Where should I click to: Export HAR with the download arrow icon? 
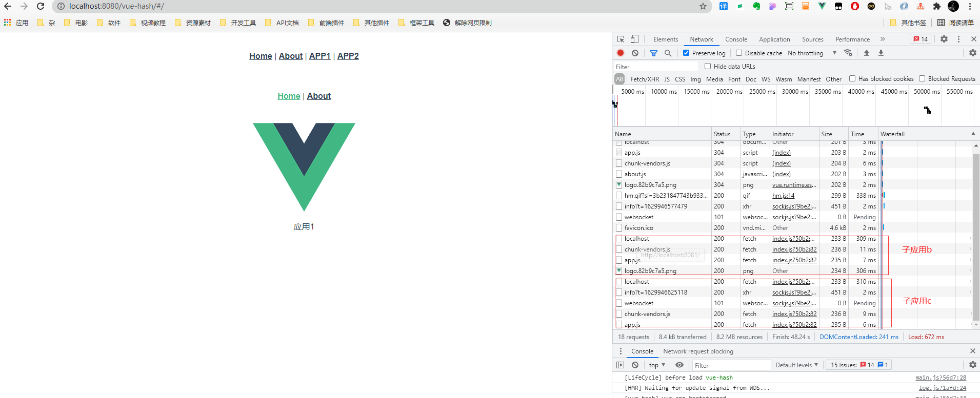(x=881, y=53)
